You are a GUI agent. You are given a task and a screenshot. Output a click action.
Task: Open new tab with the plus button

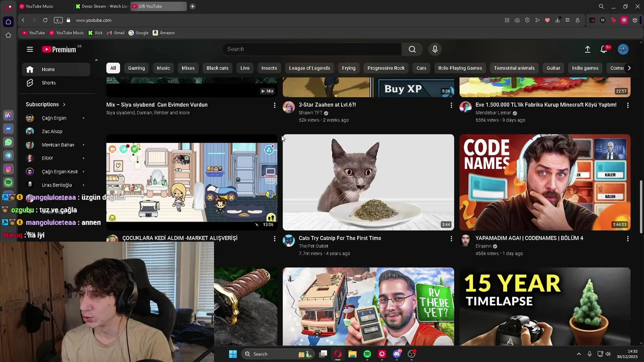point(192,7)
